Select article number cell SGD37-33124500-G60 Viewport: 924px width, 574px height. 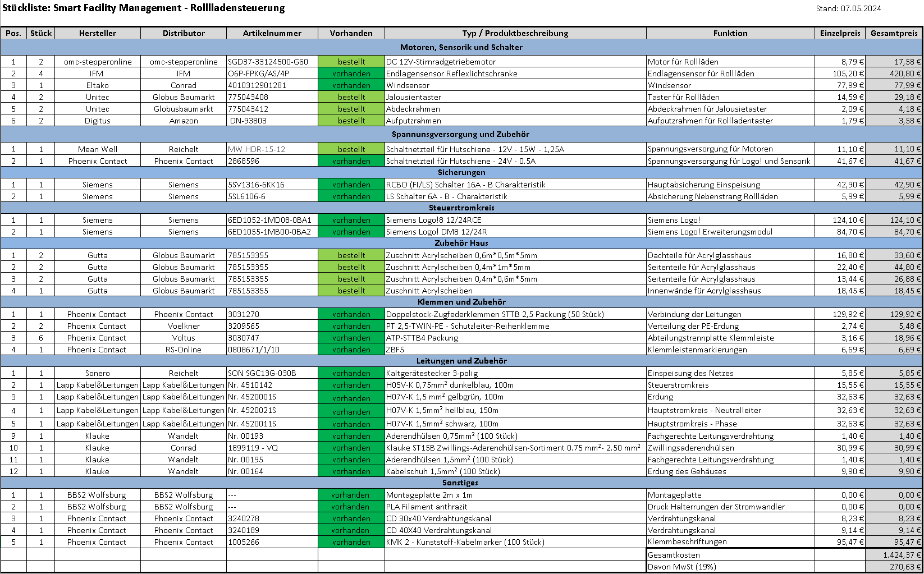point(268,62)
